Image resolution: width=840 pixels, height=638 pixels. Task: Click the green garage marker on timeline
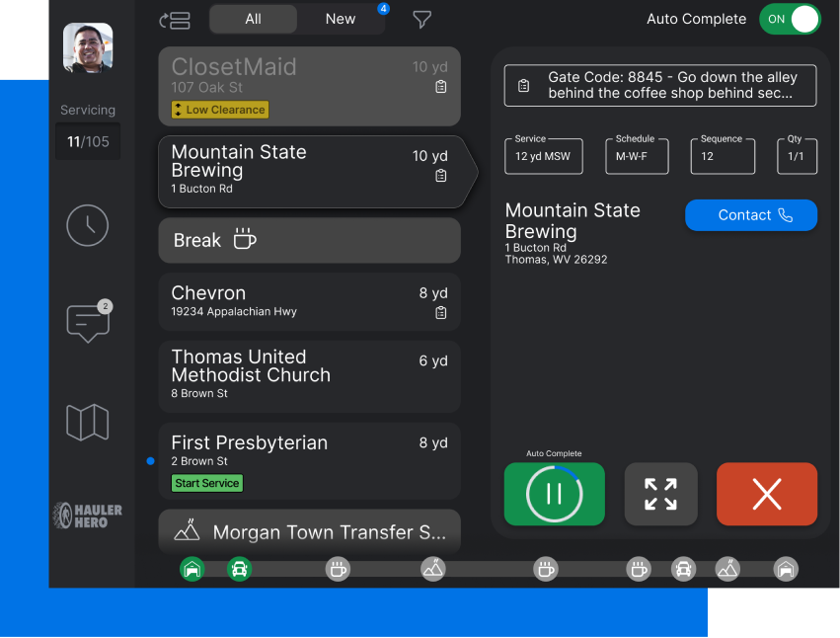tap(192, 570)
